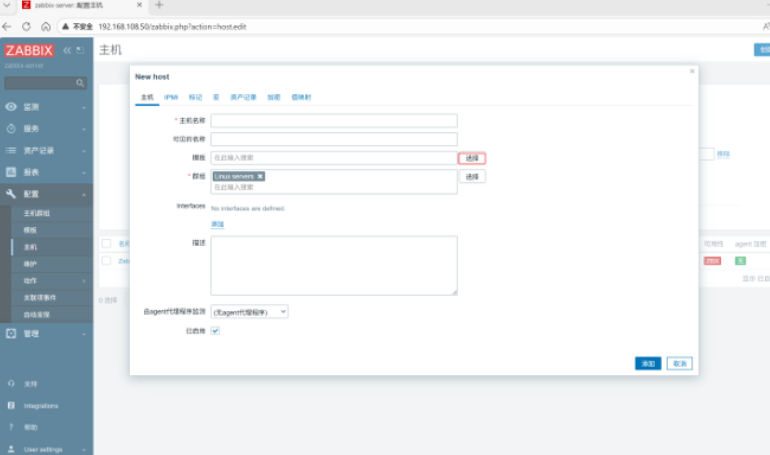Click the 移除 link behind the dialog
This screenshot has width=770, height=455.
[x=723, y=154]
